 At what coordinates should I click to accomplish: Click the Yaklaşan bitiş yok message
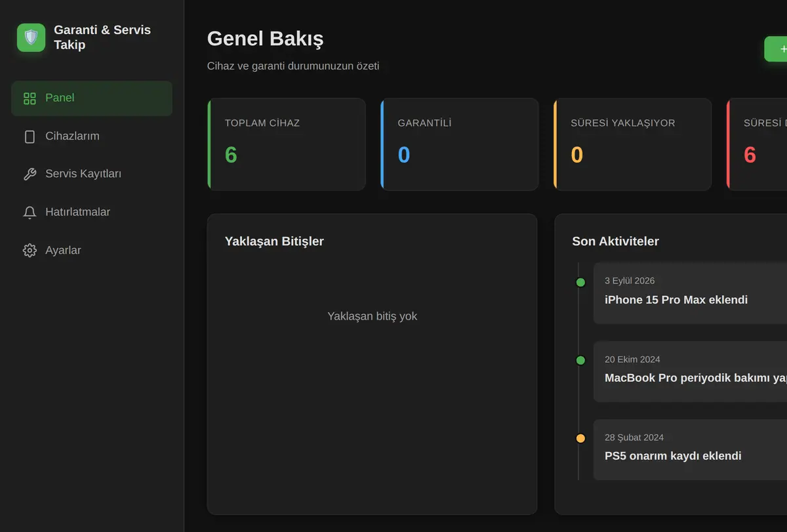(x=372, y=316)
